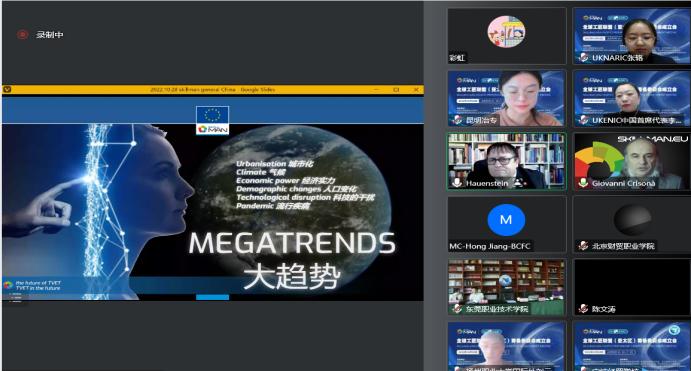691x371 pixels.
Task: Click the EU flag logo on the slide
Action: pyautogui.click(x=212, y=115)
